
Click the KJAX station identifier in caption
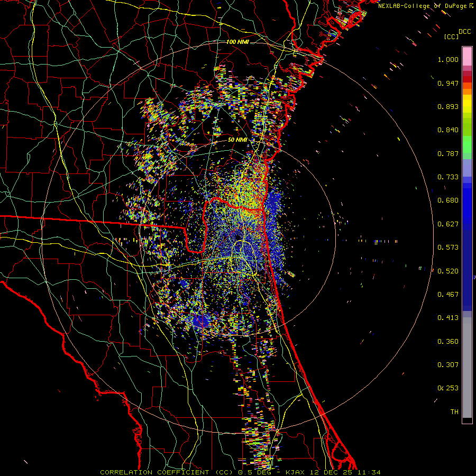coord(295,472)
